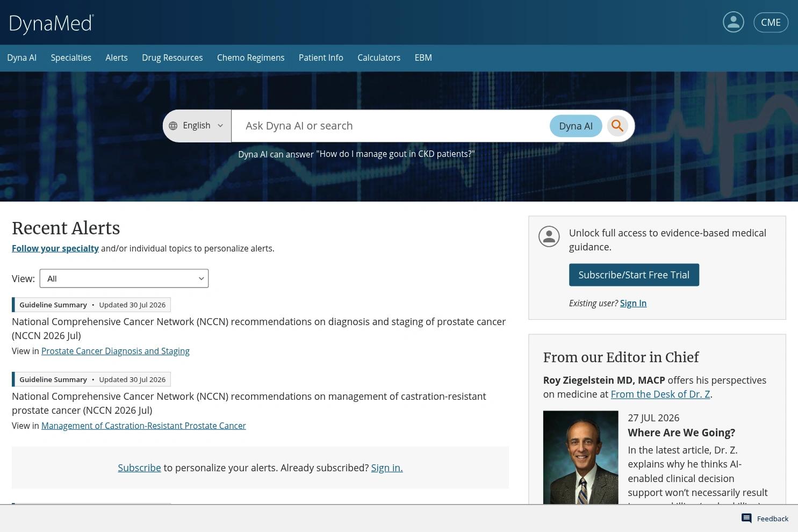The image size is (798, 532).
Task: Open the Specialties menu
Action: point(71,57)
